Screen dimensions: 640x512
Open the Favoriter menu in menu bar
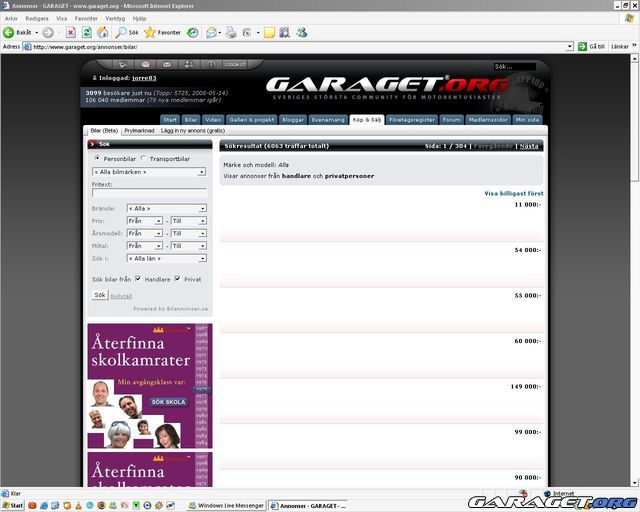coord(86,18)
